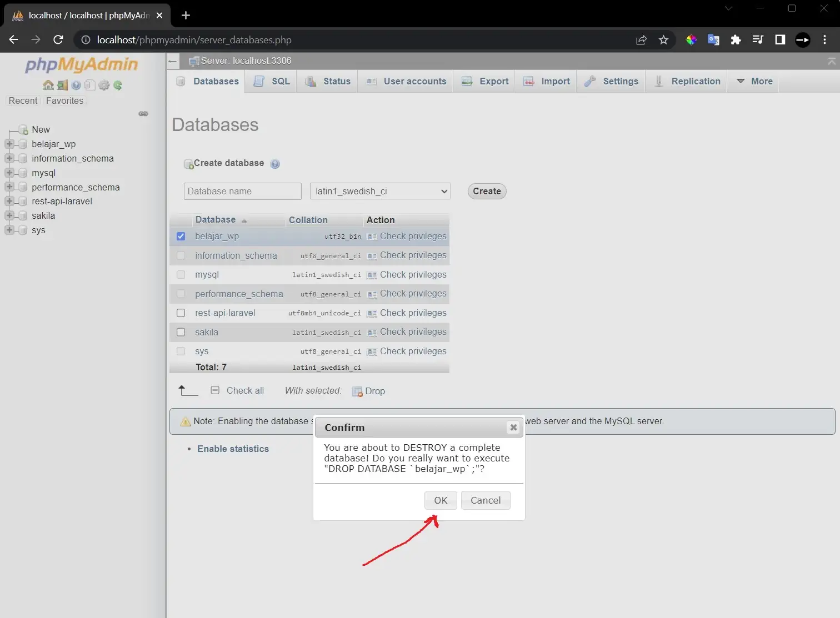Expand mysql tree node in sidebar
The width and height of the screenshot is (840, 618).
pos(9,173)
